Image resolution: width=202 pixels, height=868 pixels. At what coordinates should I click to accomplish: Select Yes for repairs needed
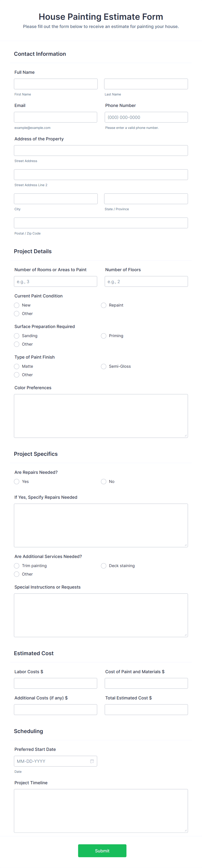[x=17, y=481]
